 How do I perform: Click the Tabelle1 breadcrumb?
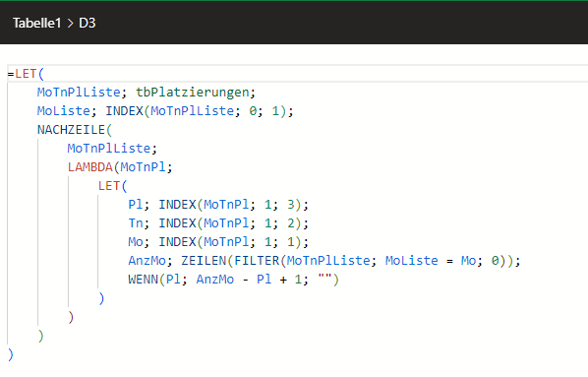36,24
